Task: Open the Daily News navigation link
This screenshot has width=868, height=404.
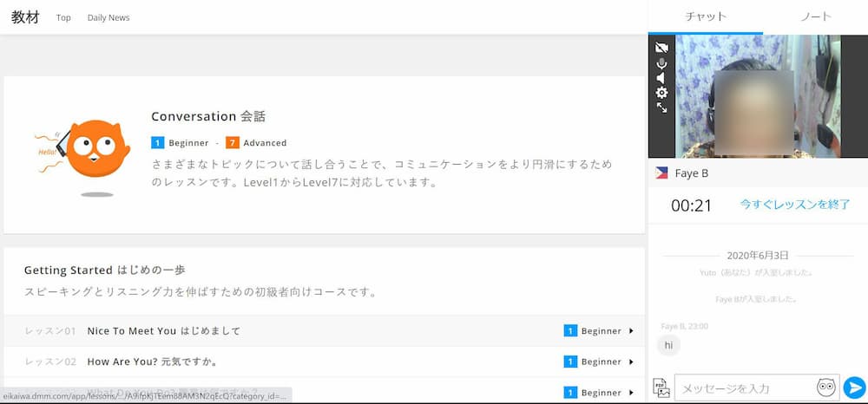Action: click(x=108, y=17)
